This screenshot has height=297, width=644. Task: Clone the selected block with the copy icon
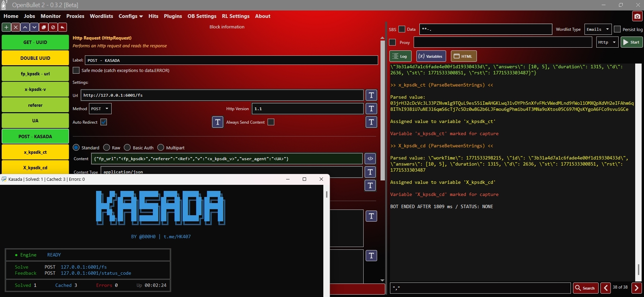(x=44, y=27)
